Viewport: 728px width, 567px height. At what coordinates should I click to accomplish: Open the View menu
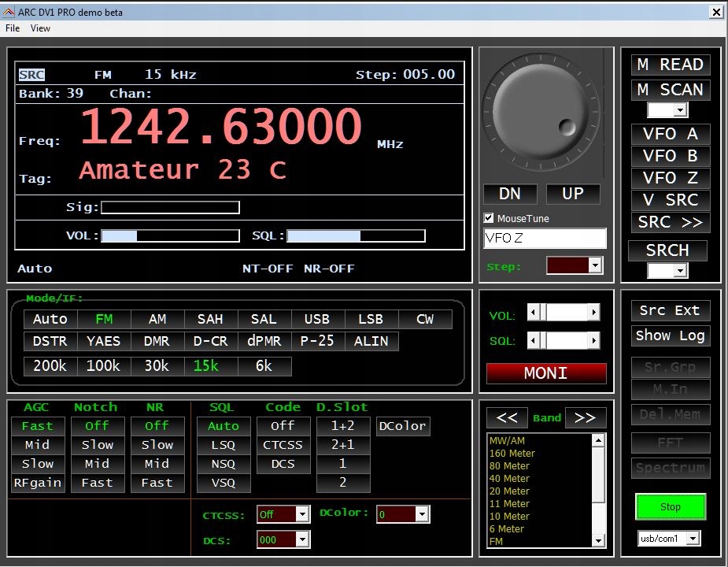point(40,28)
